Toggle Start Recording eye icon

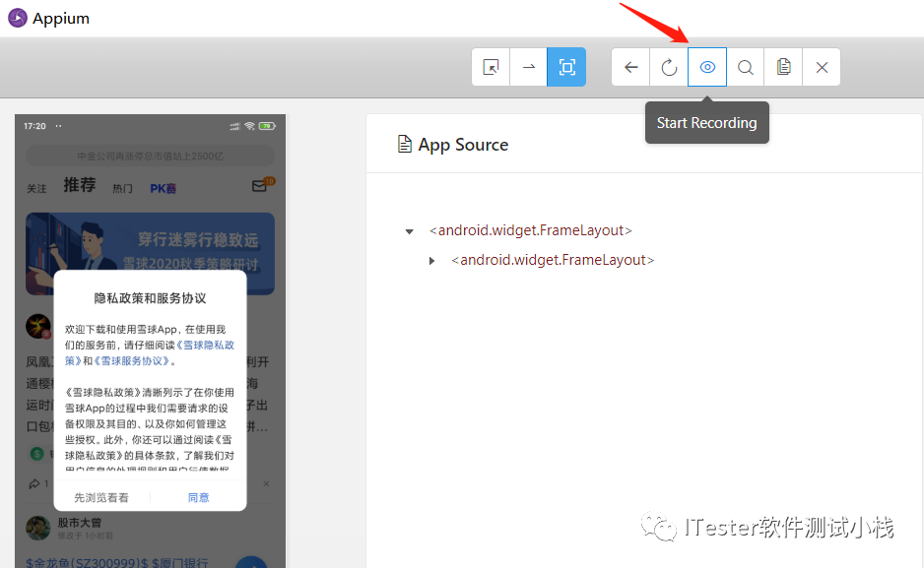[707, 67]
